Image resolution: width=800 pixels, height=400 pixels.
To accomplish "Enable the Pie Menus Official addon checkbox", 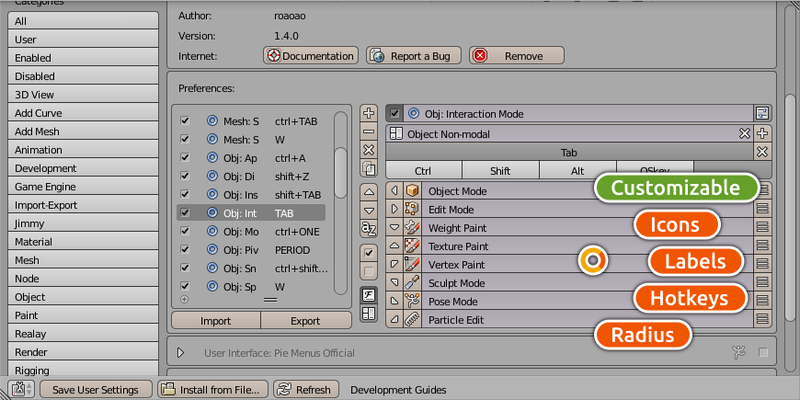I will click(x=763, y=352).
